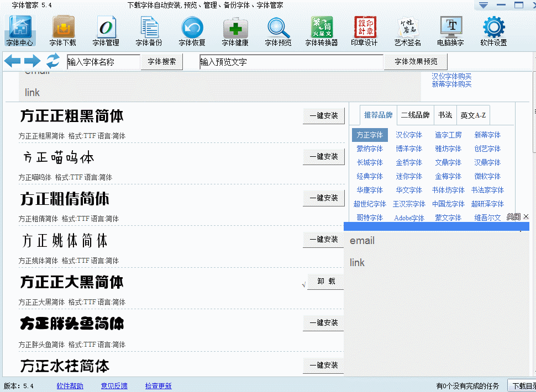Screen dimensions: 536x392
Task: Focus the 输入预览文字 preview text field
Action: tap(292, 62)
